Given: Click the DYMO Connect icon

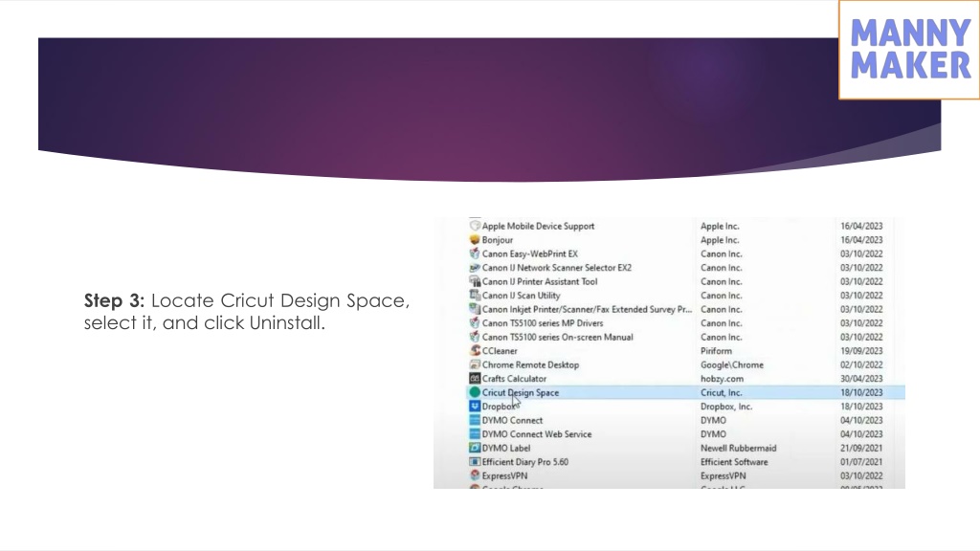Looking at the screenshot, I should [475, 420].
